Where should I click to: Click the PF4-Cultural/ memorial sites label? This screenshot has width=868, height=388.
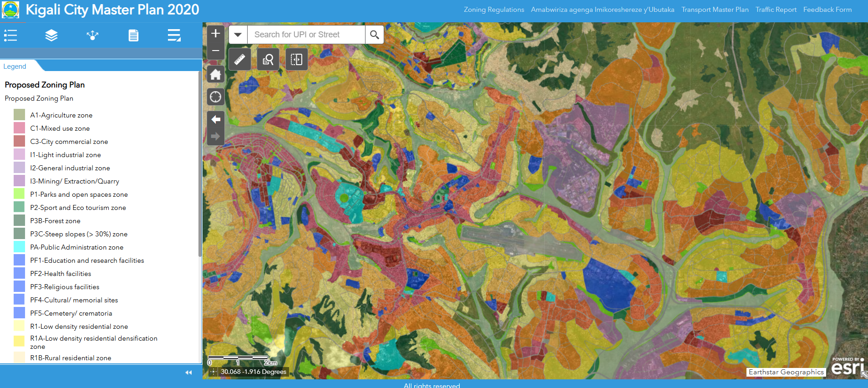[x=74, y=300]
